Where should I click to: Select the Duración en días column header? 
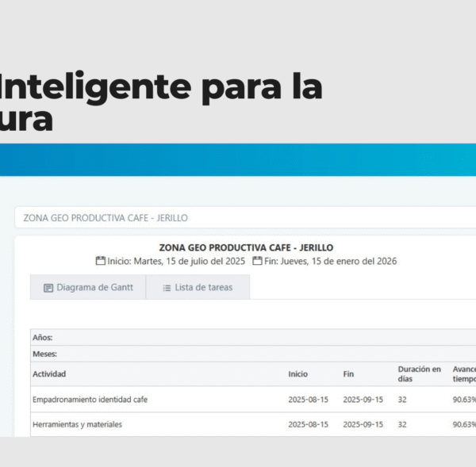pos(419,373)
